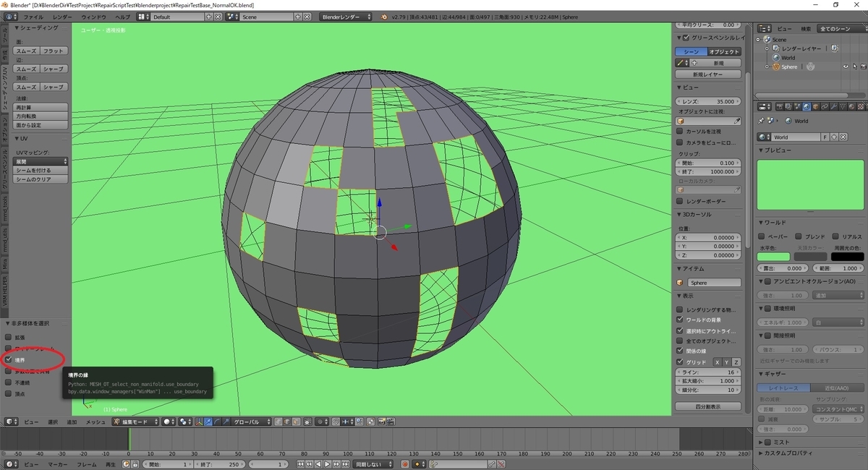868x470 pixels.
Task: Enable the 不連続 checkbox
Action: [9, 383]
